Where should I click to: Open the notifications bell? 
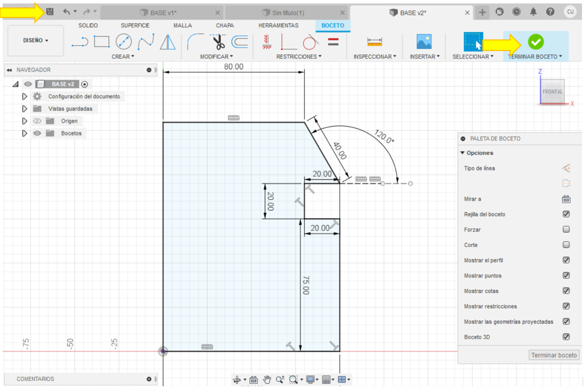pos(533,12)
